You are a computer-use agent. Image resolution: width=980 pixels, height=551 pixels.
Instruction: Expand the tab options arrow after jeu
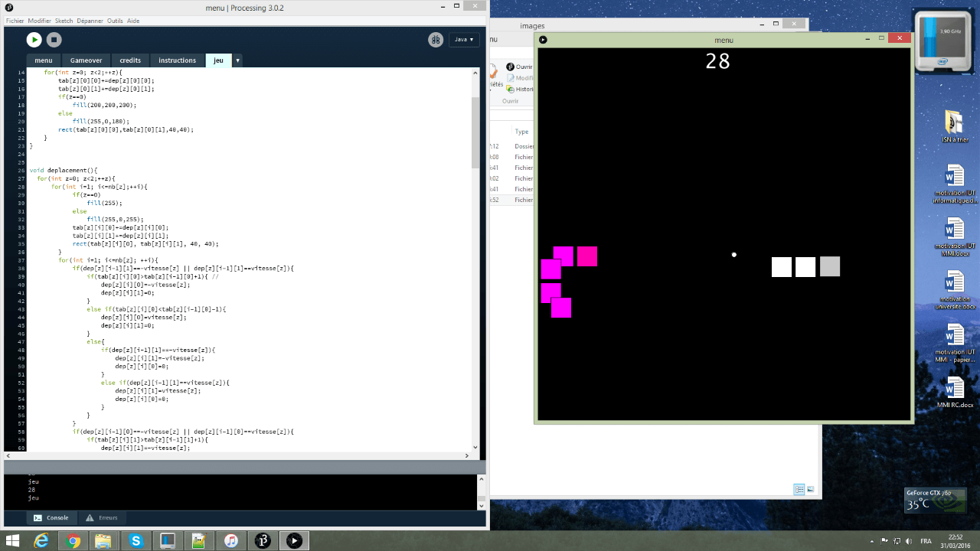(237, 60)
